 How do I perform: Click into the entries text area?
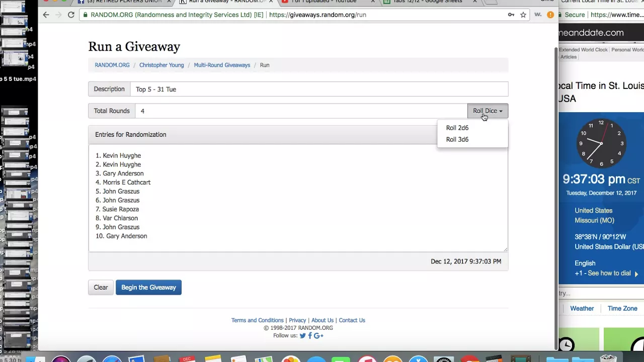(x=298, y=198)
